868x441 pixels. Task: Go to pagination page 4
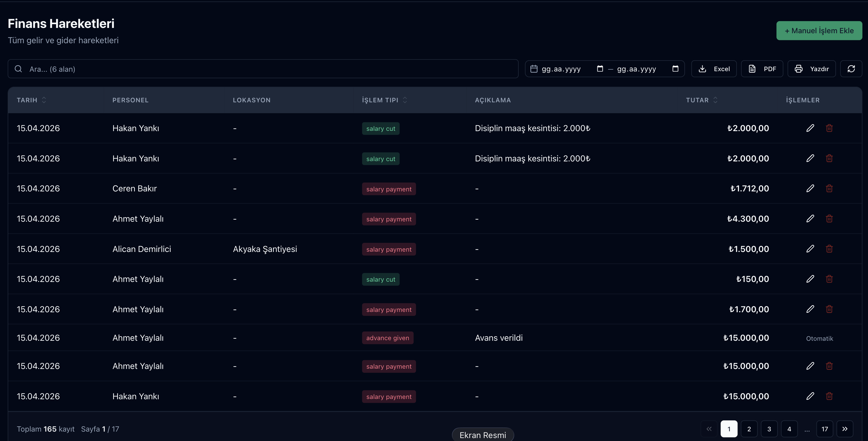(x=789, y=429)
